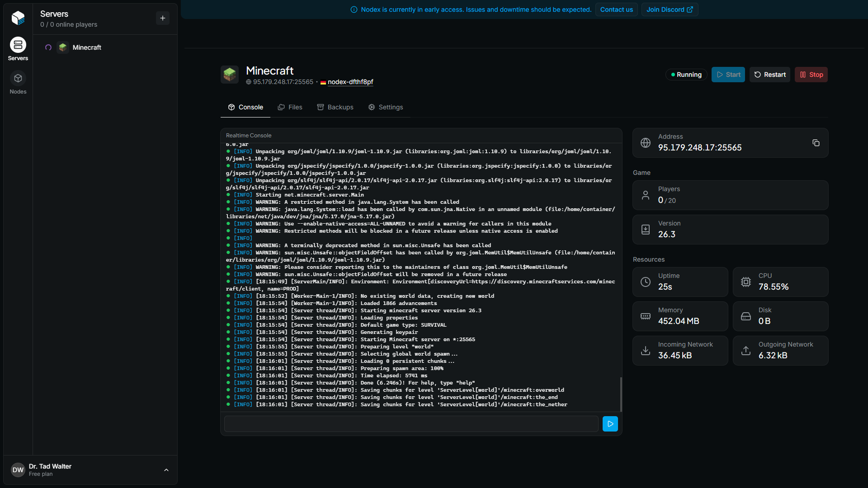The image size is (868, 488).
Task: Click the Disk drive icon
Action: coord(746,316)
